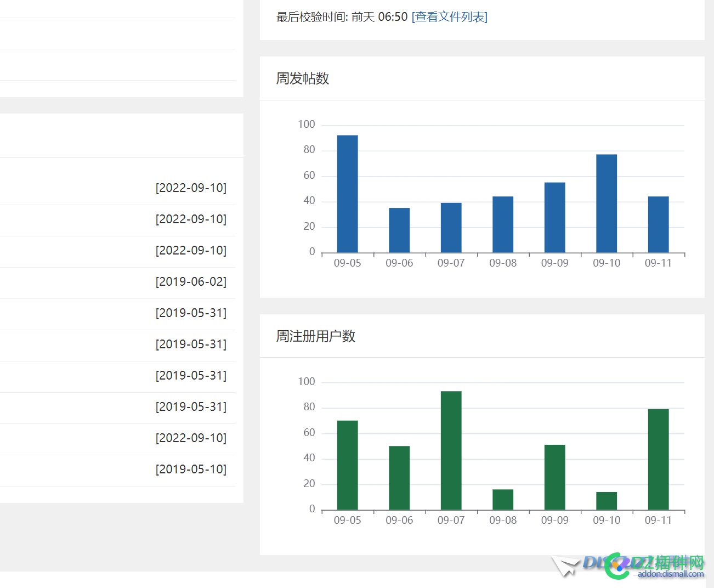Click the 周发帖数 panel heading
Screen dimensions: 714x588
point(303,78)
